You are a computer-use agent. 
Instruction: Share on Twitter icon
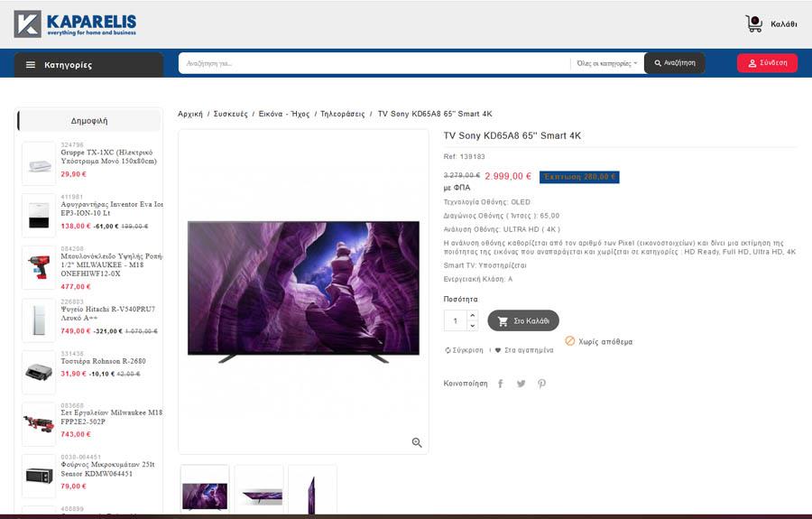click(x=521, y=384)
